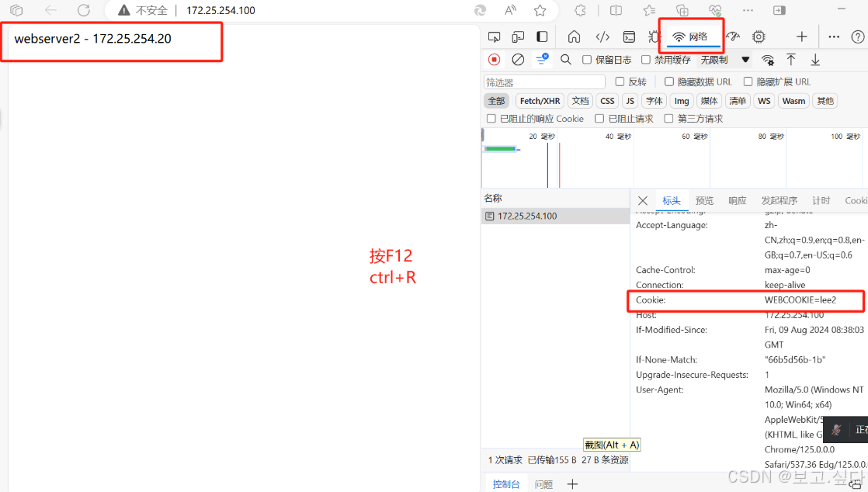Viewport: 868px width, 492px height.
Task: Filter requests by JS
Action: click(630, 101)
